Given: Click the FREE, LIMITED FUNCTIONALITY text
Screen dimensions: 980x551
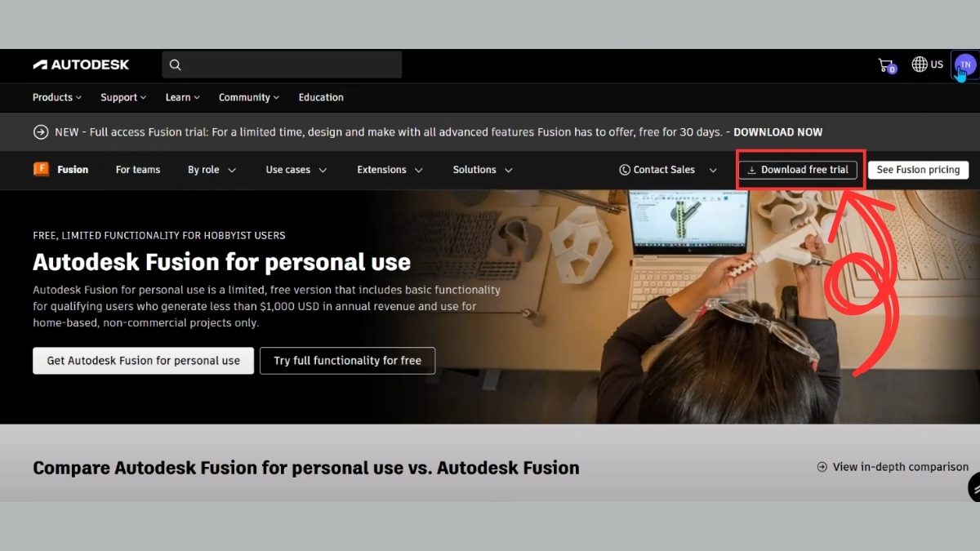Looking at the screenshot, I should click(x=159, y=235).
